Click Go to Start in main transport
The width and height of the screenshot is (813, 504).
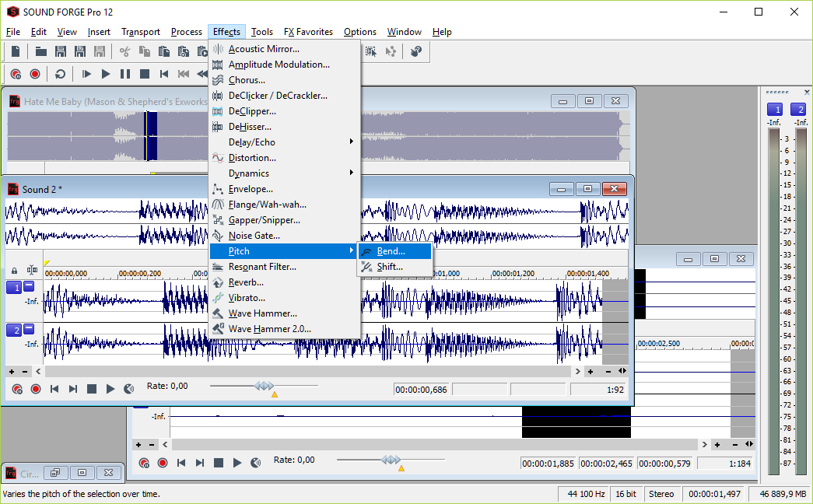pos(164,74)
